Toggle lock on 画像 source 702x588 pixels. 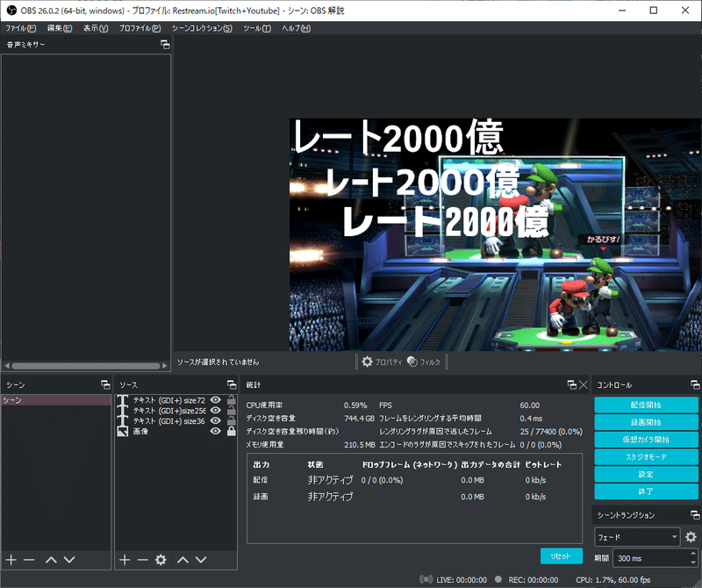click(231, 431)
